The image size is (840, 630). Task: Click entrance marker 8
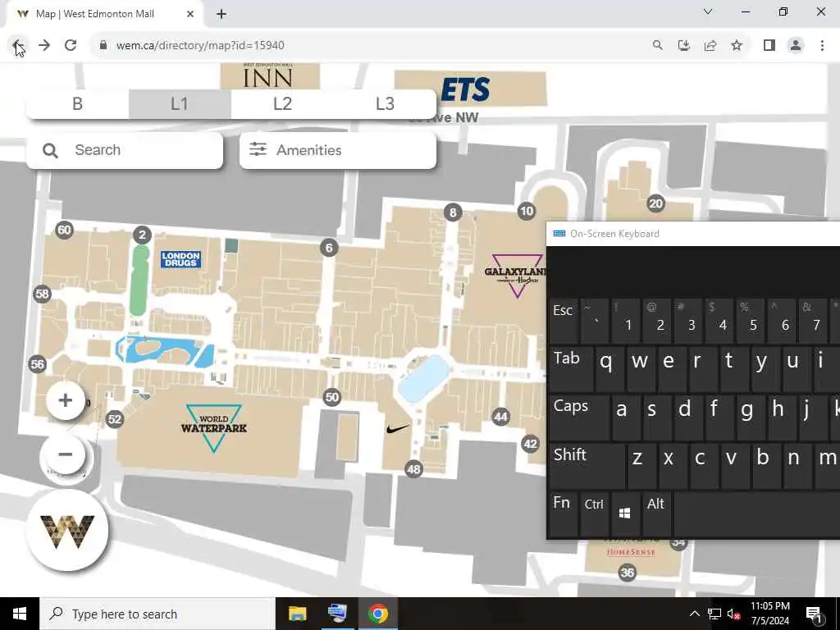(453, 212)
